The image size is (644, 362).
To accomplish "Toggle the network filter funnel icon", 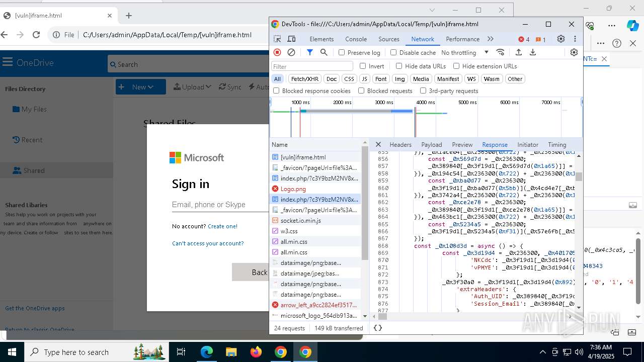I will pyautogui.click(x=310, y=52).
